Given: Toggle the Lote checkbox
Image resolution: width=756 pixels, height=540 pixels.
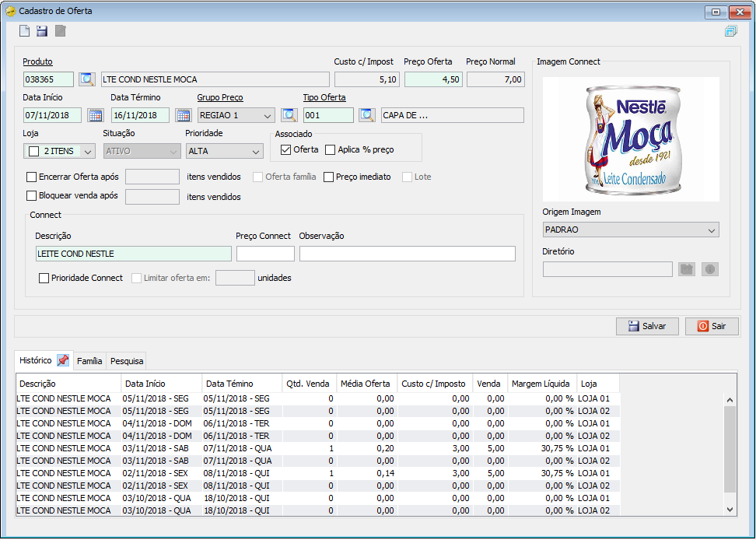Looking at the screenshot, I should coord(408,177).
